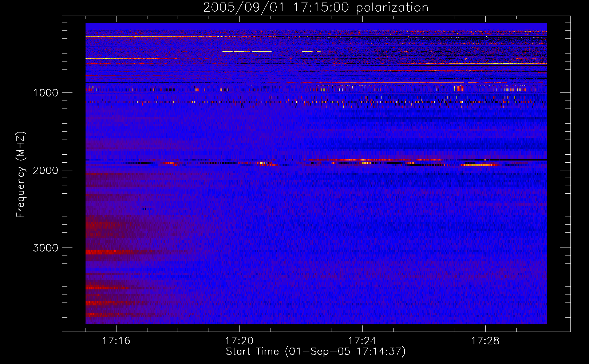Image resolution: width=589 pixels, height=364 pixels.
Task: Click the 17:20 time tick label
Action: [239, 341]
